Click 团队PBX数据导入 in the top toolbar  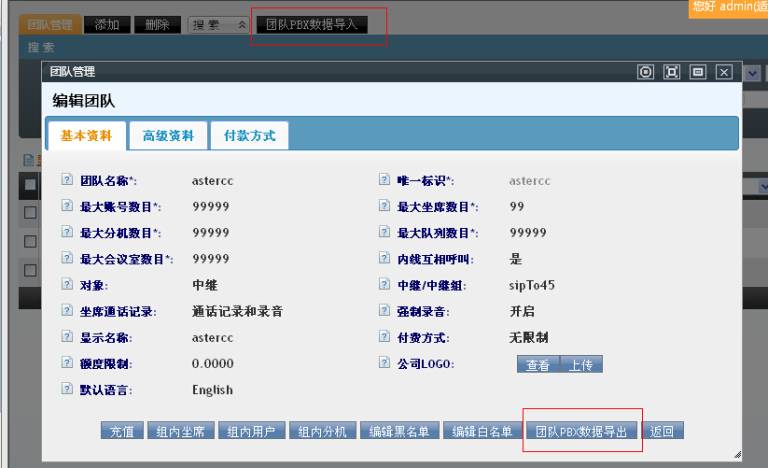tap(316, 24)
